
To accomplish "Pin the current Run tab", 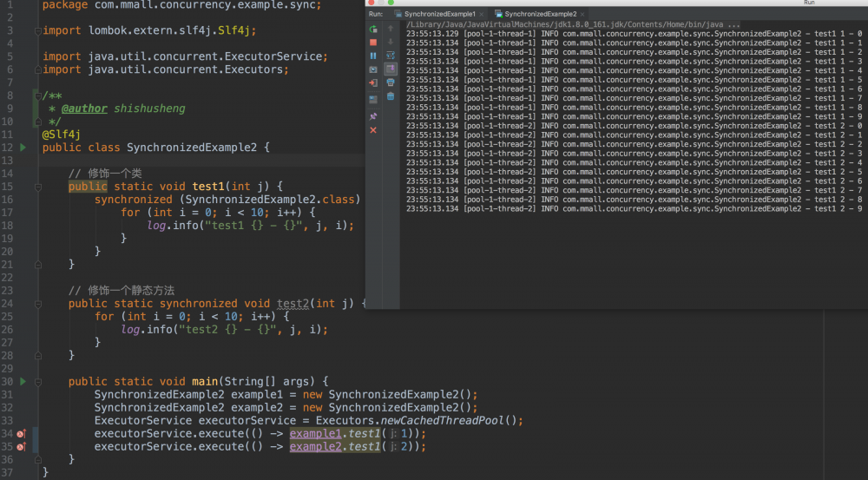I will click(x=373, y=115).
